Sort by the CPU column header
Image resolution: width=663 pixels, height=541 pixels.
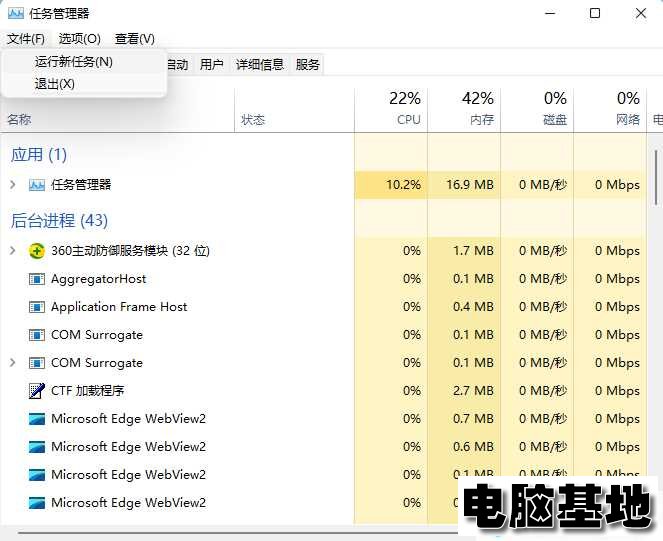(391, 110)
